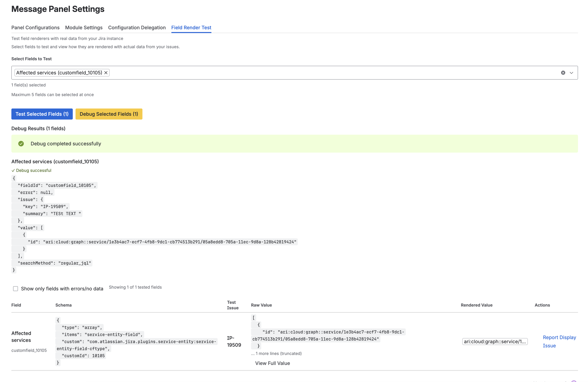Image resolution: width=588 pixels, height=382 pixels.
Task: Go to the Configuration Delegation tab
Action: (x=137, y=28)
